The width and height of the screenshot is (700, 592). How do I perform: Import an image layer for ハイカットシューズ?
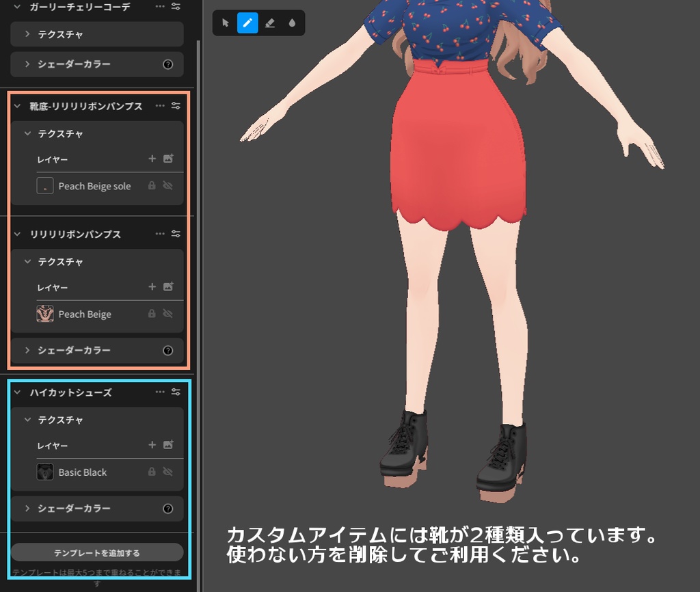point(167,445)
